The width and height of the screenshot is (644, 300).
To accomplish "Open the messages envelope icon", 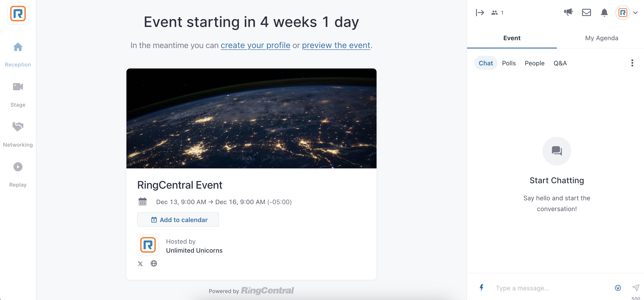I will (586, 13).
